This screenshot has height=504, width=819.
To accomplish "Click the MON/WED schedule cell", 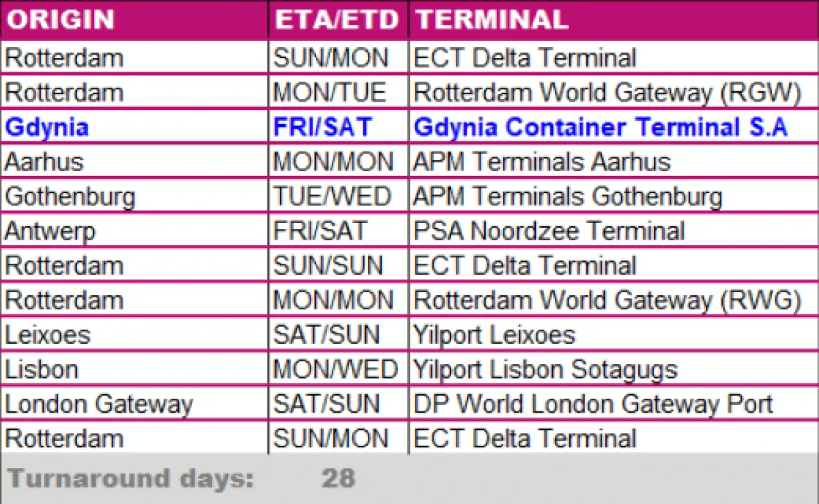I will click(335, 370).
